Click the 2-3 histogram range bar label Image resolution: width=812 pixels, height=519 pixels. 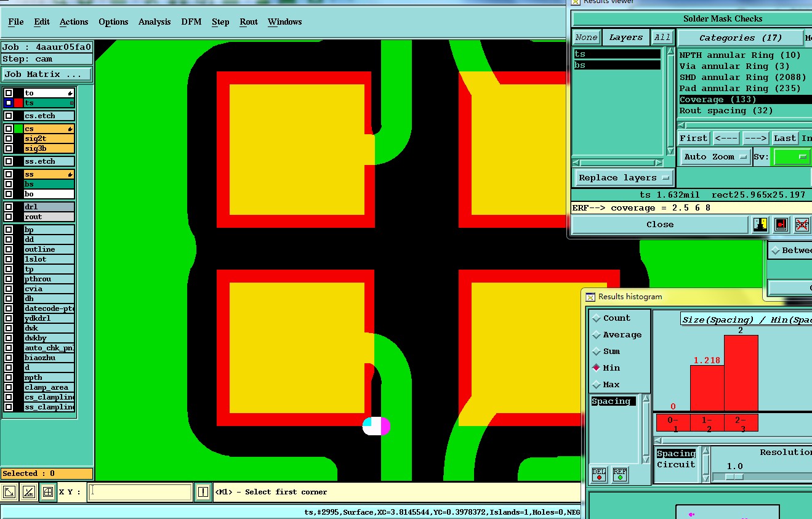tap(741, 423)
